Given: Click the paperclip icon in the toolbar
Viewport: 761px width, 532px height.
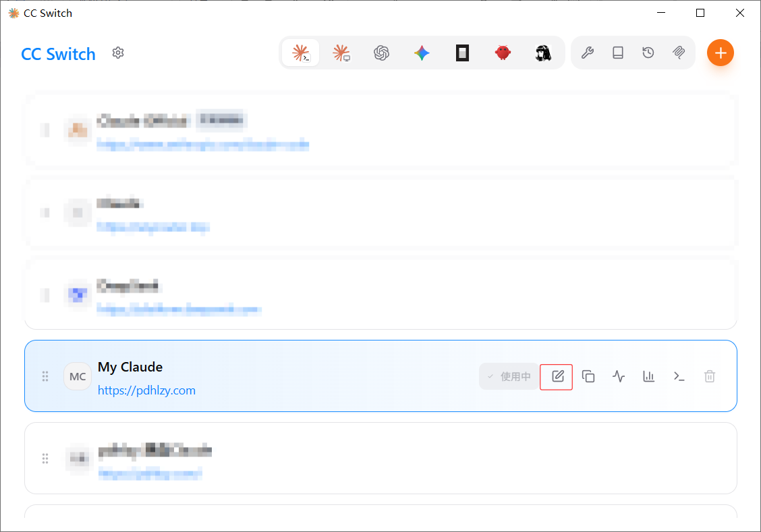Looking at the screenshot, I should click(679, 53).
